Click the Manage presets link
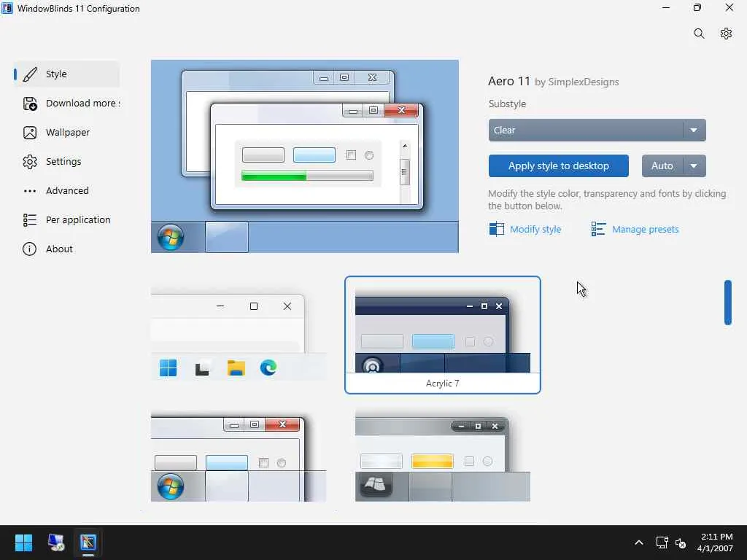The image size is (747, 560). click(x=645, y=230)
